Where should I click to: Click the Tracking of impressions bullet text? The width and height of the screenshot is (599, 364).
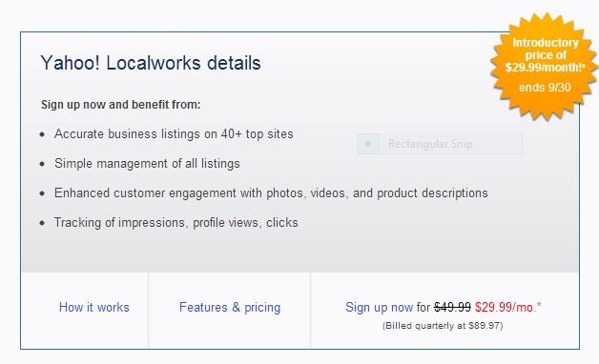coord(176,222)
